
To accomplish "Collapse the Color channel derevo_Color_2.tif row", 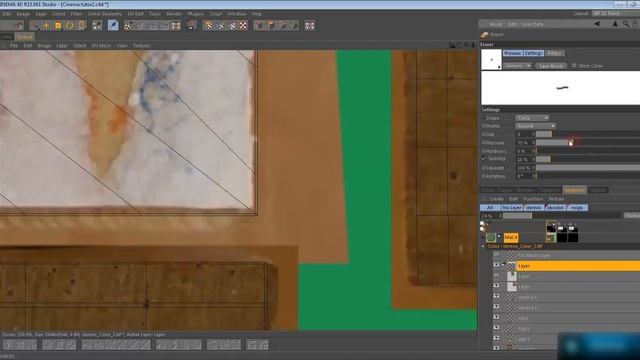I will (483, 247).
